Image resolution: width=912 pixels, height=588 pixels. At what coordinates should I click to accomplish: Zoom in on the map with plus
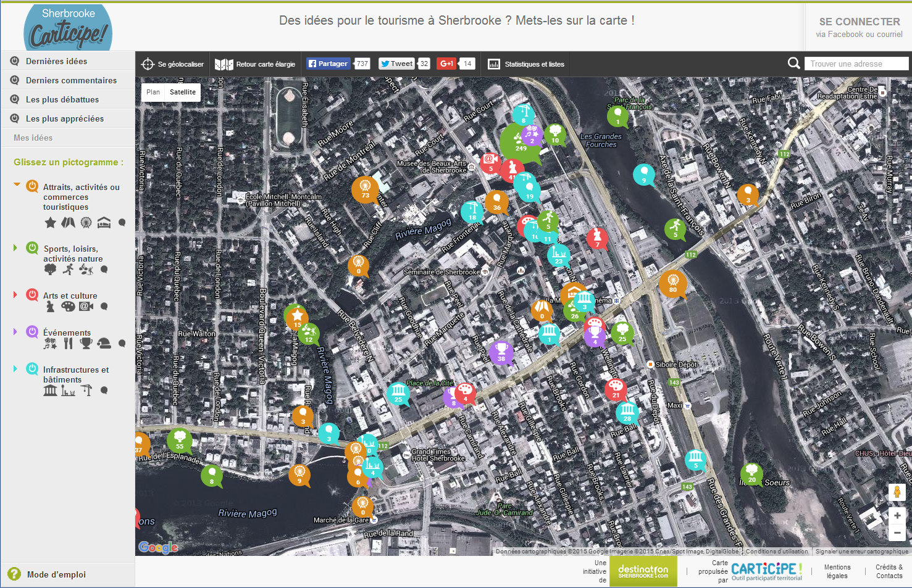(x=897, y=516)
